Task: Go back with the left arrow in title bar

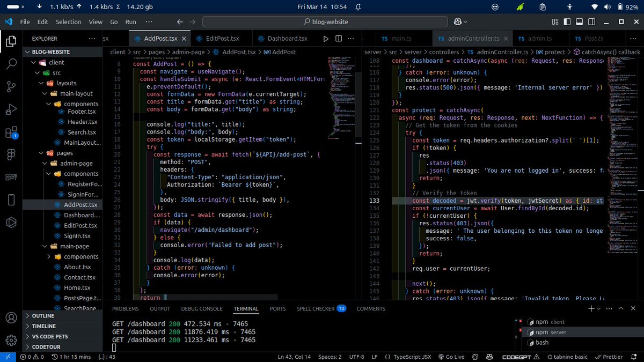Action: 180,22
